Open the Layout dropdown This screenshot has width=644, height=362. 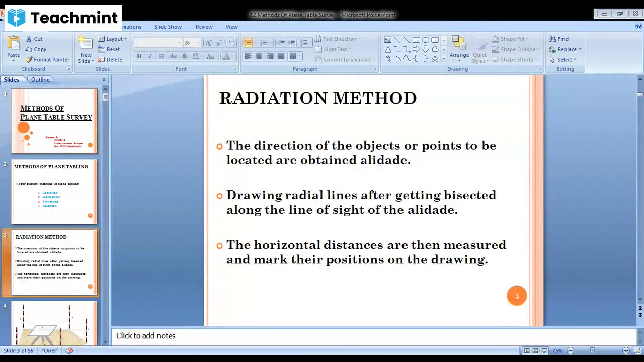tap(112, 39)
